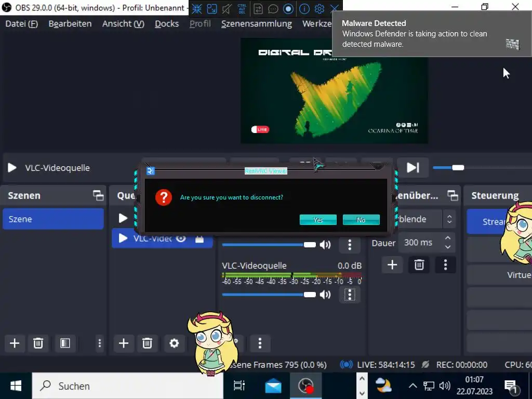Play the VLC-Videoquelle media source
Image resolution: width=532 pixels, height=399 pixels.
point(12,168)
